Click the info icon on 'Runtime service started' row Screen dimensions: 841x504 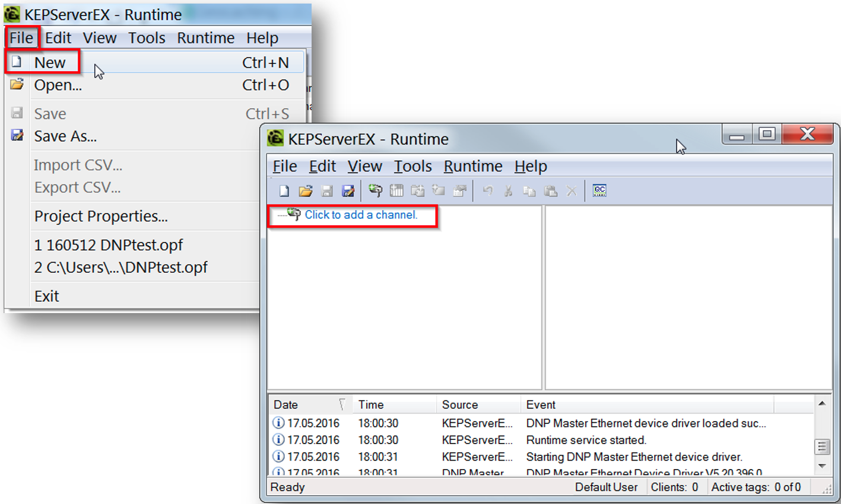pos(278,440)
